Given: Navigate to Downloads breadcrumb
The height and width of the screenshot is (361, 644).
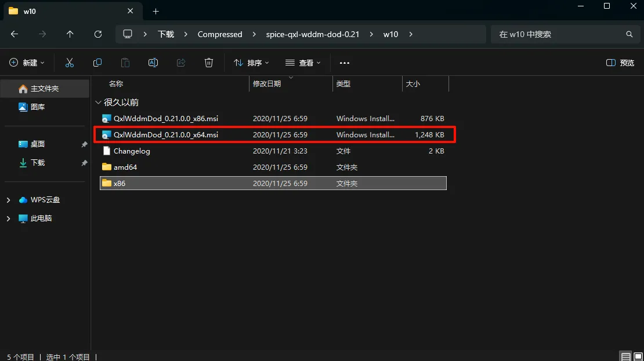Looking at the screenshot, I should (166, 34).
